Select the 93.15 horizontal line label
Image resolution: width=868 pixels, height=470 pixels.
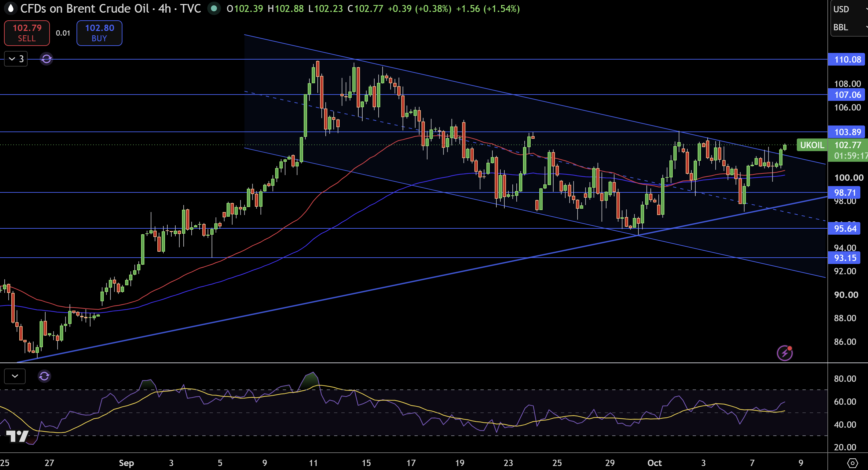pyautogui.click(x=844, y=258)
